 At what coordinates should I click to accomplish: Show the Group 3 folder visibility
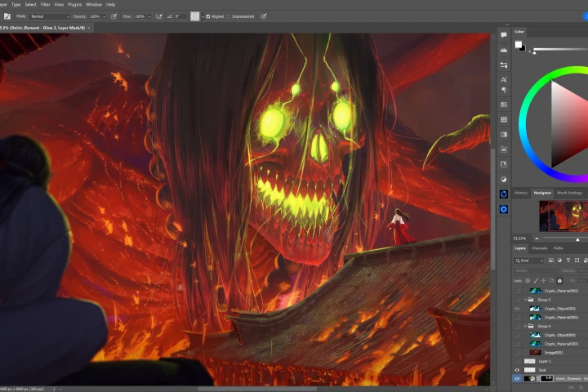tap(517, 300)
